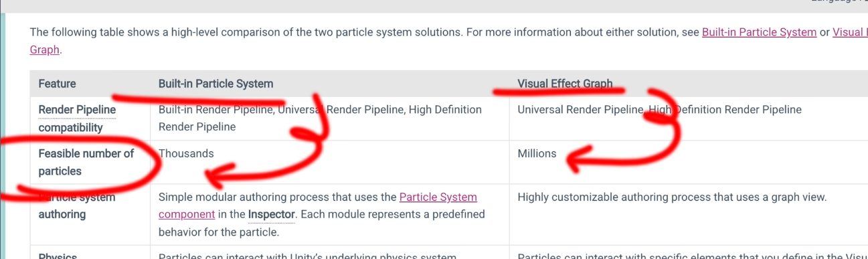Select the Visual Effect Graph table header

565,84
